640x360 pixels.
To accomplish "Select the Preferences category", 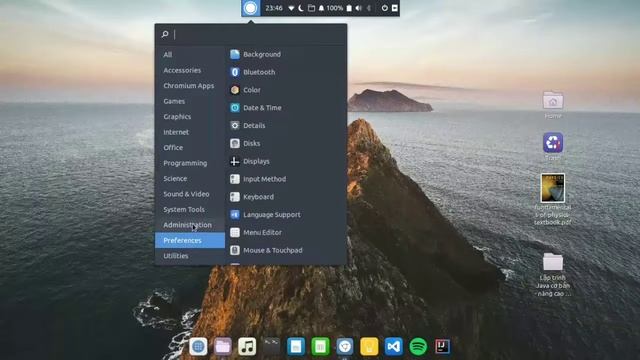I will [190, 240].
